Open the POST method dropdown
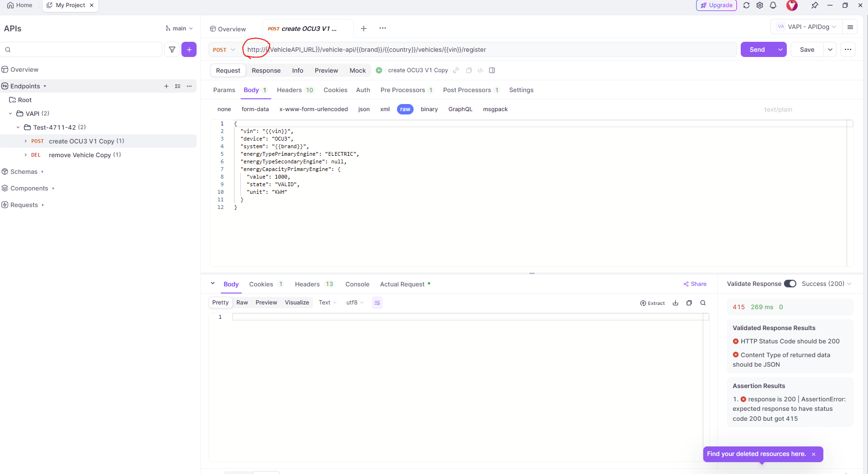Viewport: 868px width, 474px height. (224, 49)
